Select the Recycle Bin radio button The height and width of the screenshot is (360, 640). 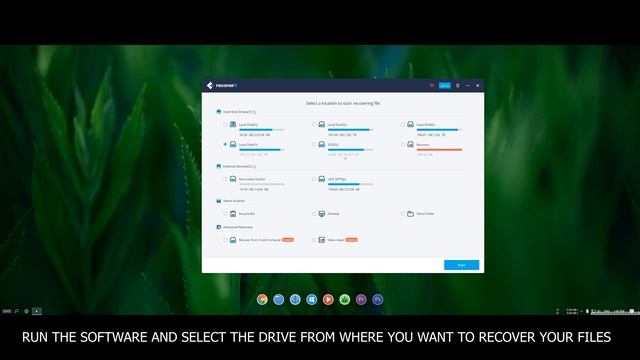pyautogui.click(x=225, y=213)
